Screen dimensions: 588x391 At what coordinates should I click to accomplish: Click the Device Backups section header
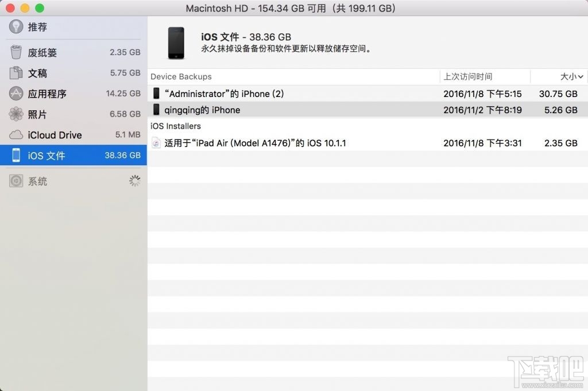click(181, 76)
